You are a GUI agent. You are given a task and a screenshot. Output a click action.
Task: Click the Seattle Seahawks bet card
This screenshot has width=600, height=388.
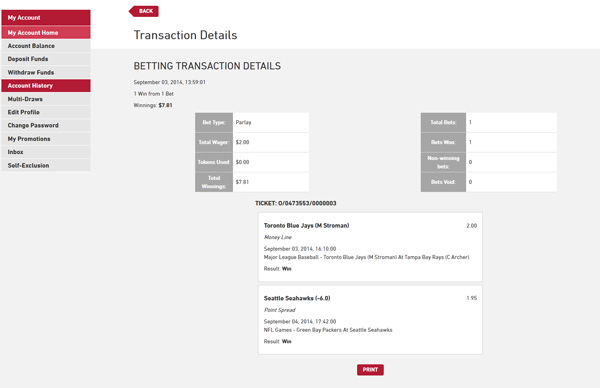click(x=370, y=320)
